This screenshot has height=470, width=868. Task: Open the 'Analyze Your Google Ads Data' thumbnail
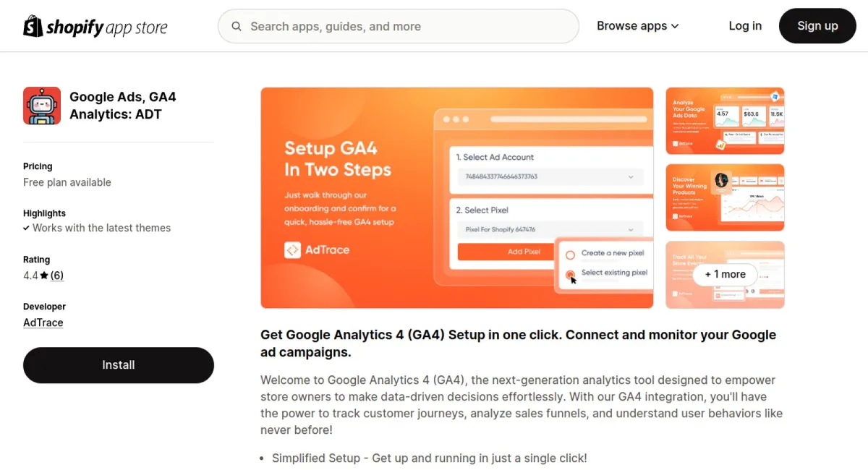click(x=725, y=120)
